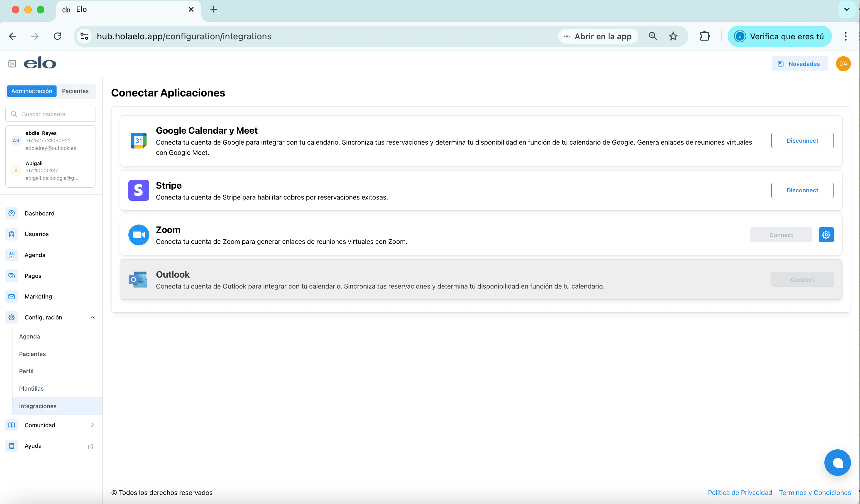
Task: Collapse the sidebar with the panel icon
Action: pyautogui.click(x=12, y=64)
